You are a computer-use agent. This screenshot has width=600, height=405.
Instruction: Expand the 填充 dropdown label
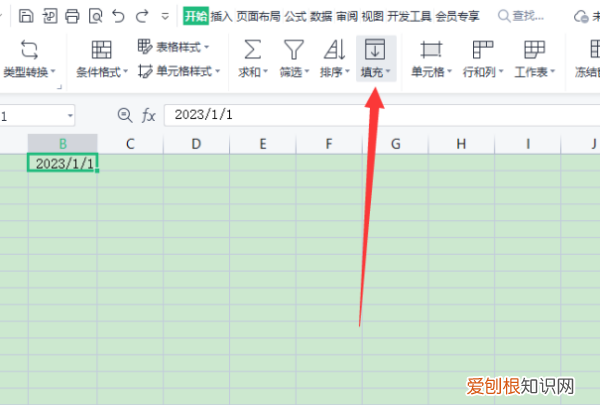point(375,72)
